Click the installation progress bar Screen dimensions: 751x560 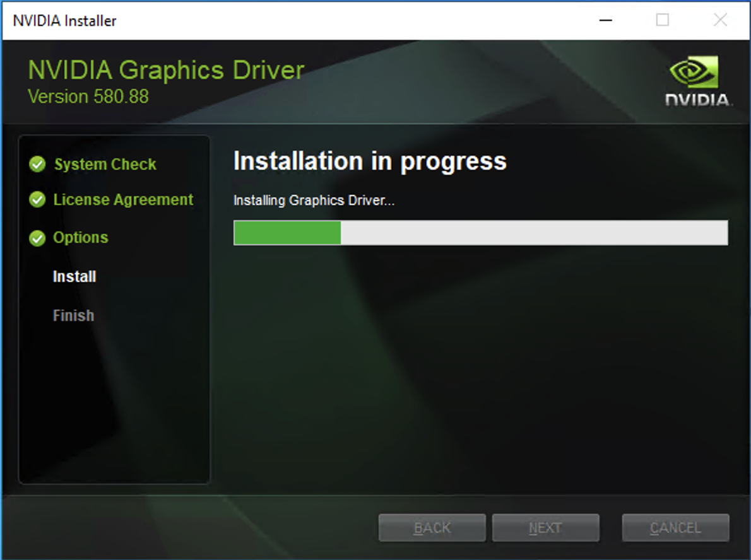[481, 233]
